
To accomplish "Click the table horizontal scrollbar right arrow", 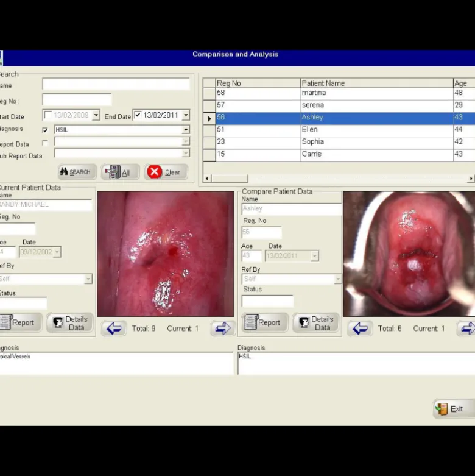I will 471,179.
